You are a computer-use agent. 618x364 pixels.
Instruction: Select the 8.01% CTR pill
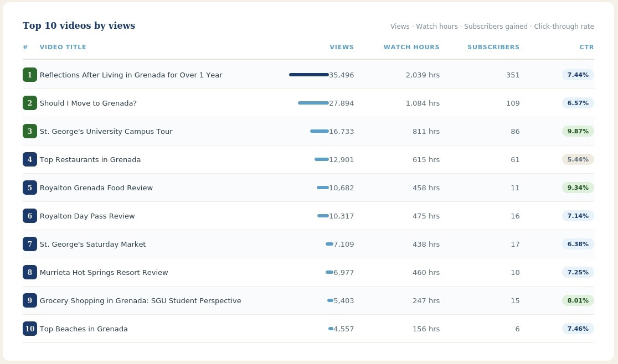pos(578,300)
